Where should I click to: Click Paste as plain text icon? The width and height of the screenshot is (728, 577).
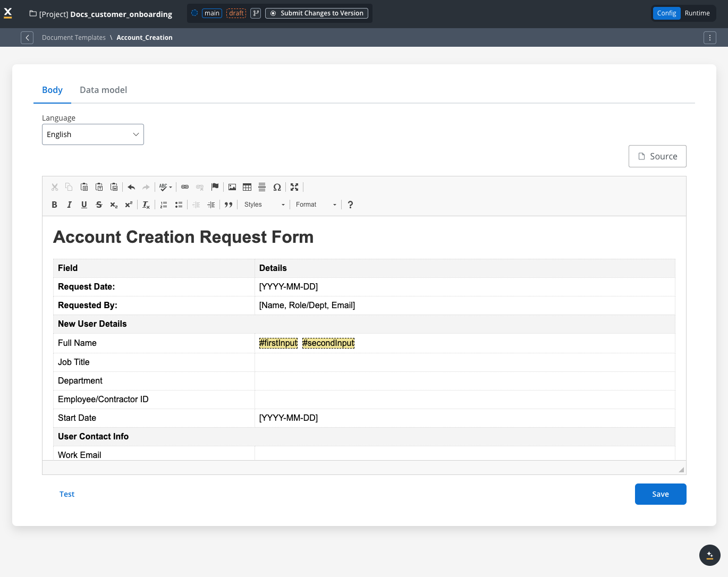click(x=99, y=187)
